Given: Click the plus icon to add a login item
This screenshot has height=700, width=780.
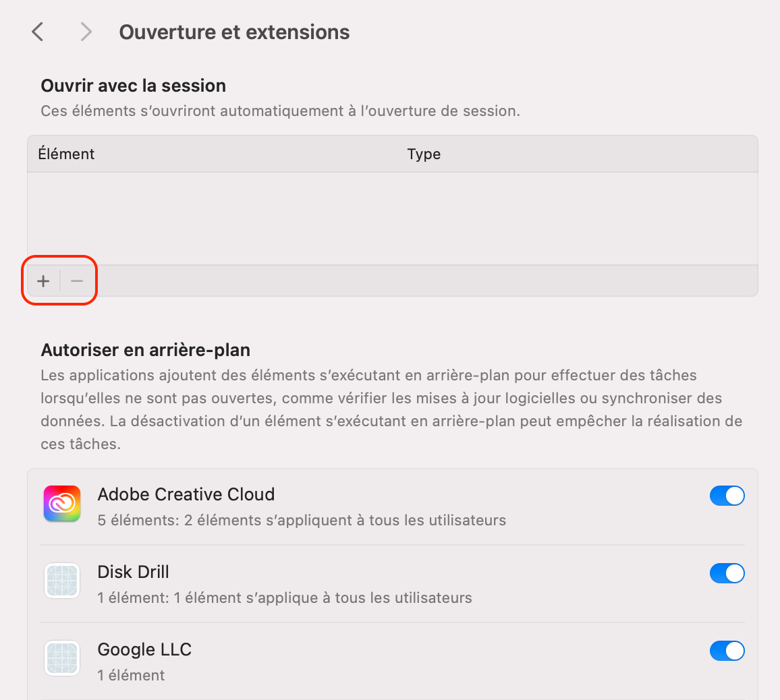Looking at the screenshot, I should coord(43,281).
